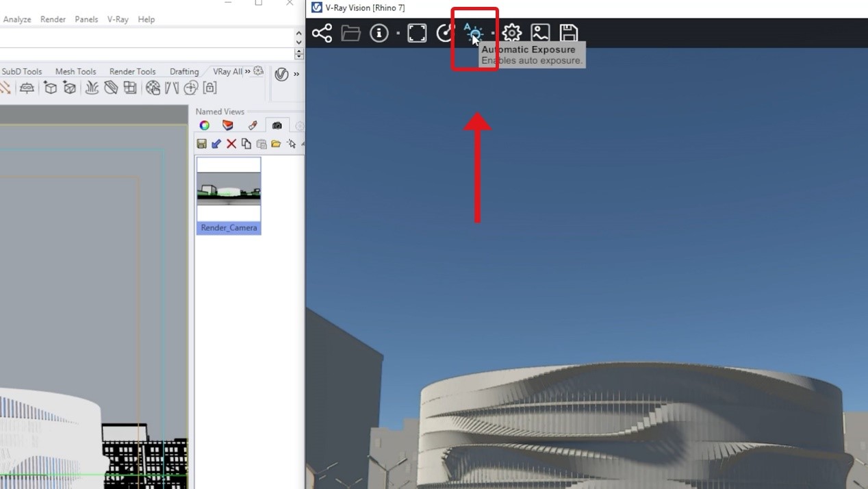The width and height of the screenshot is (868, 489).
Task: Open the V-Ray menu
Action: (x=118, y=19)
